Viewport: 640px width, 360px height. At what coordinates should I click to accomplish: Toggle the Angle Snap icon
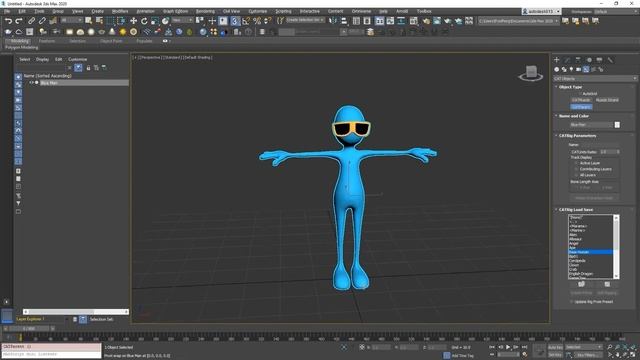tap(246, 21)
